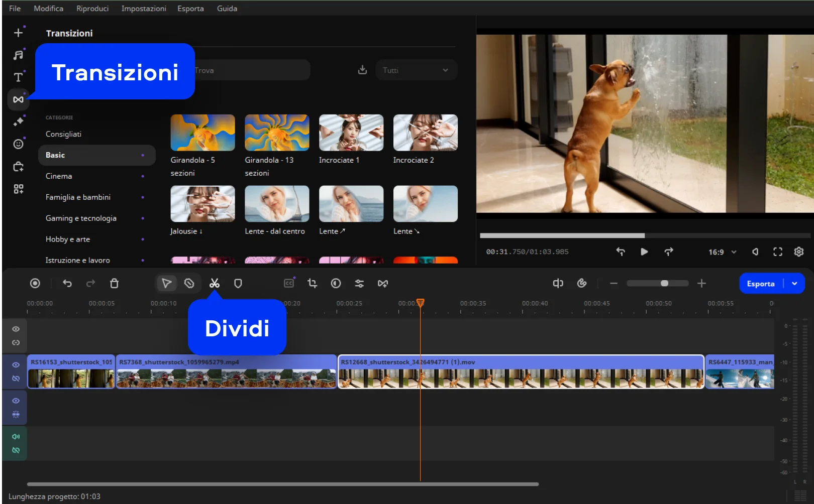Open the stickers smiley icon
Viewport: 814px width, 504px height.
pos(19,144)
